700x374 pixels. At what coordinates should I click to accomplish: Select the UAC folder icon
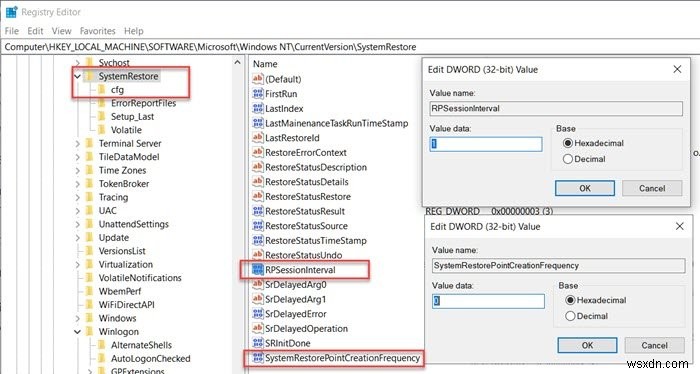click(90, 211)
